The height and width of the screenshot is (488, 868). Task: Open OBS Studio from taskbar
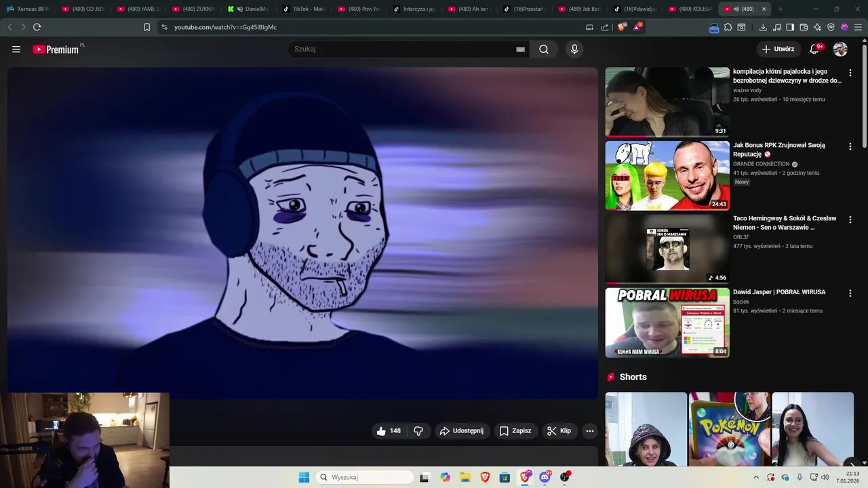coord(565,477)
